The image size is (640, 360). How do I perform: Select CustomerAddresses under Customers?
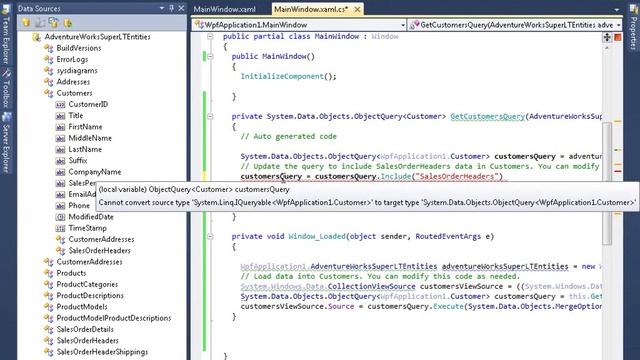click(101, 239)
